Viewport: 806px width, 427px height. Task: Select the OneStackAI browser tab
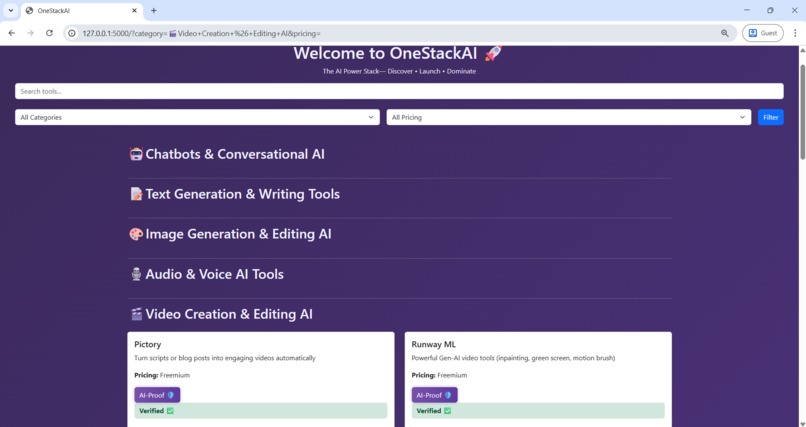82,10
